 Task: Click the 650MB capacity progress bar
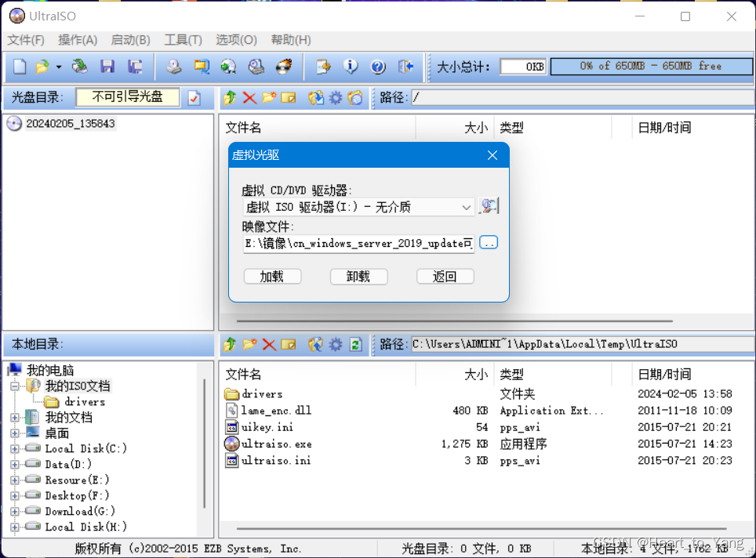[651, 67]
